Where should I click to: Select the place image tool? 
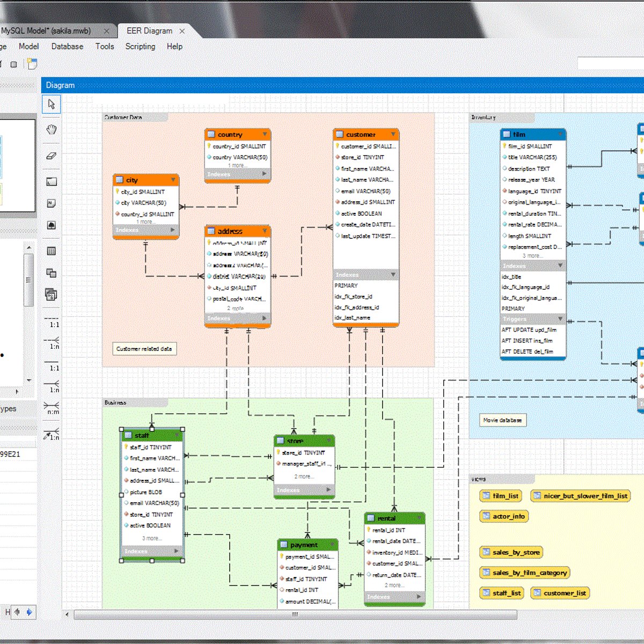(x=51, y=225)
